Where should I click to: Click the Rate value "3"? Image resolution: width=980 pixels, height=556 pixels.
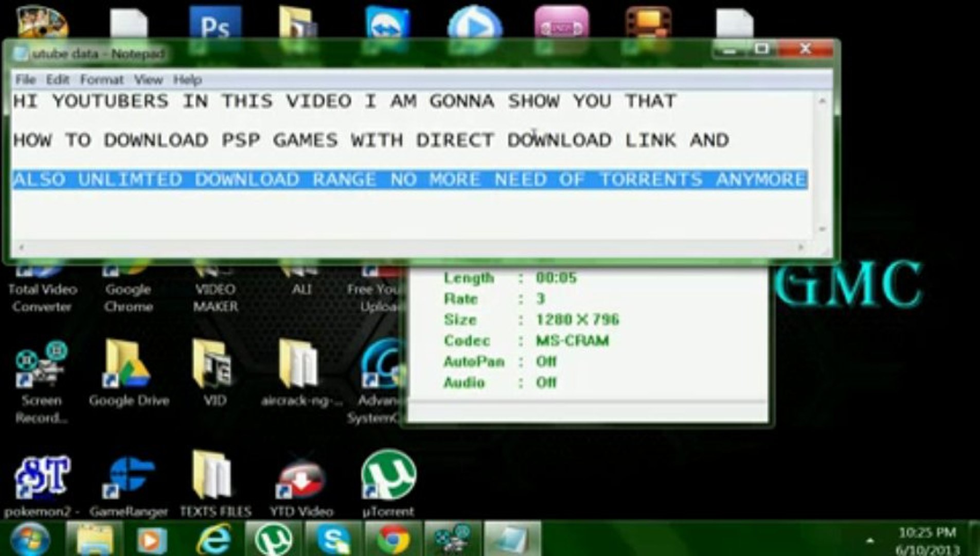coord(541,299)
